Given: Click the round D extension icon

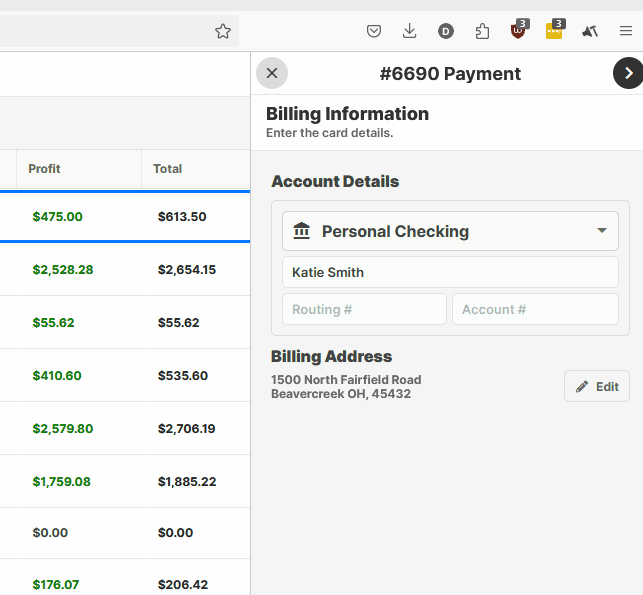Looking at the screenshot, I should (446, 31).
